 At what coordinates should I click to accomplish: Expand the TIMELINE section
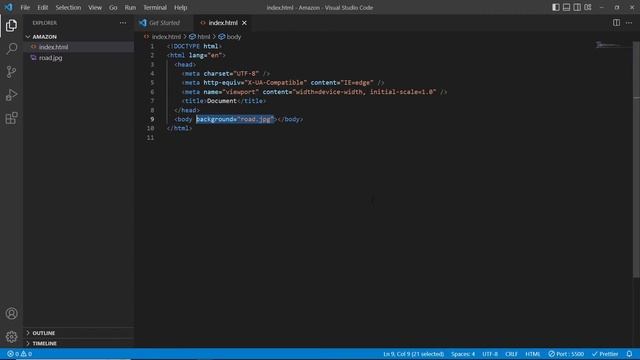point(44,344)
